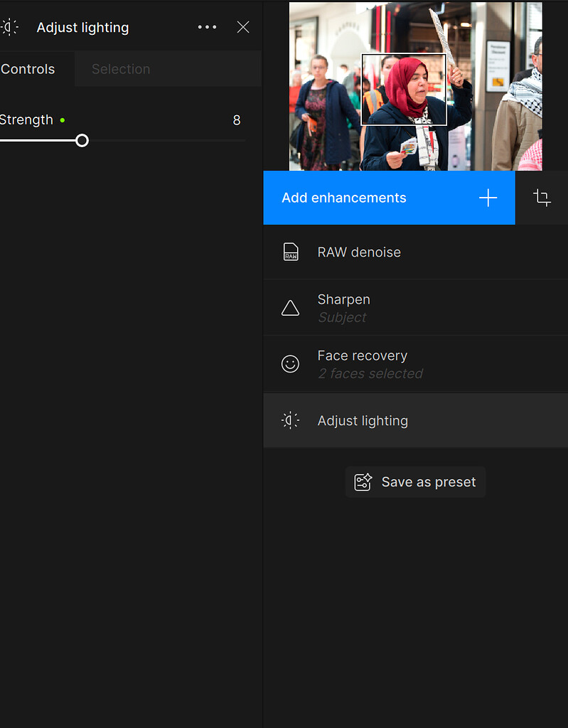Click the preset icon beside Save as preset
This screenshot has width=568, height=728.
point(363,482)
